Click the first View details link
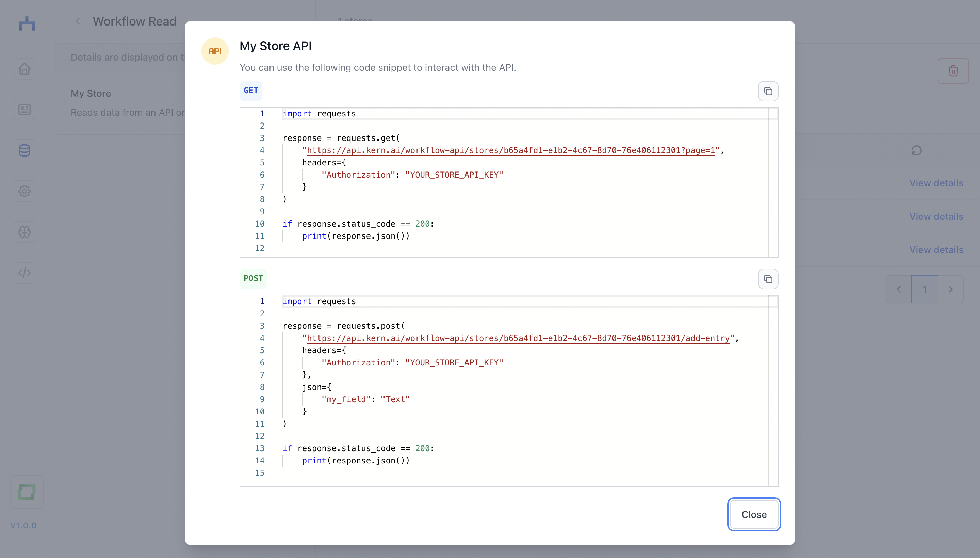Viewport: 980px width, 558px height. [x=936, y=183]
